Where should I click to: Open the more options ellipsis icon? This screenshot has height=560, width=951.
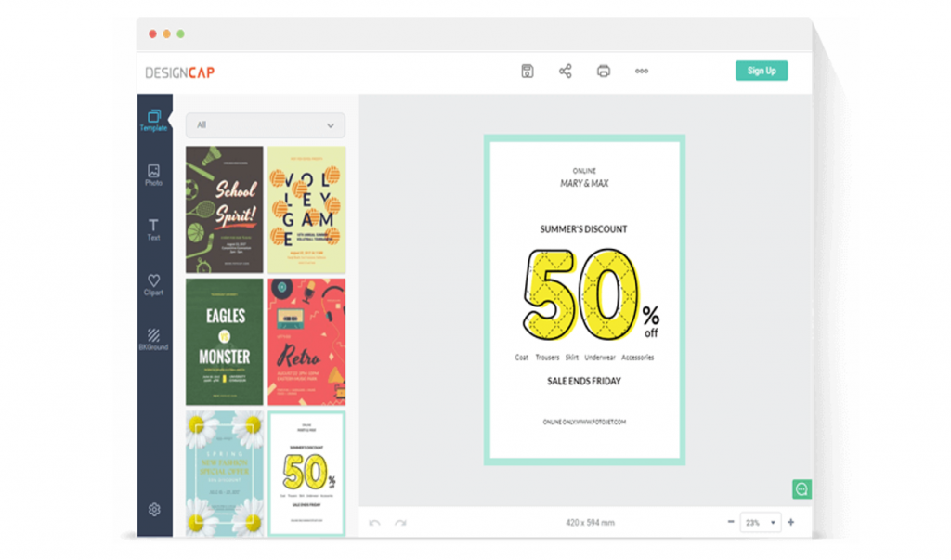click(642, 71)
